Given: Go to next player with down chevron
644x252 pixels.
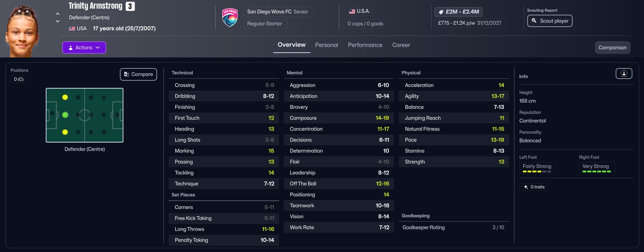Looking at the screenshot, I should tap(58, 21).
